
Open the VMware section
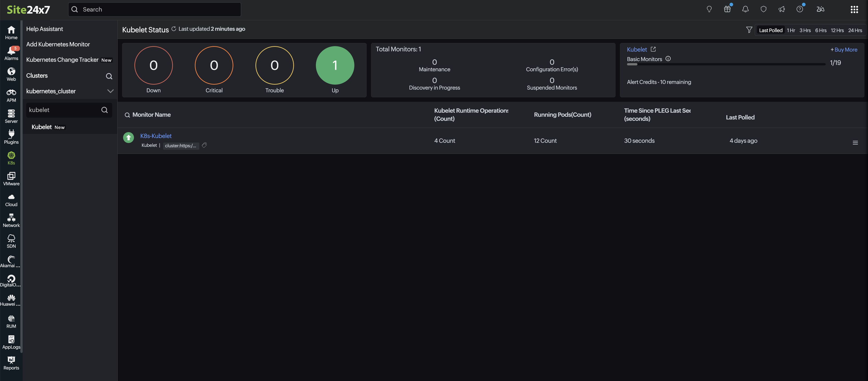click(11, 179)
